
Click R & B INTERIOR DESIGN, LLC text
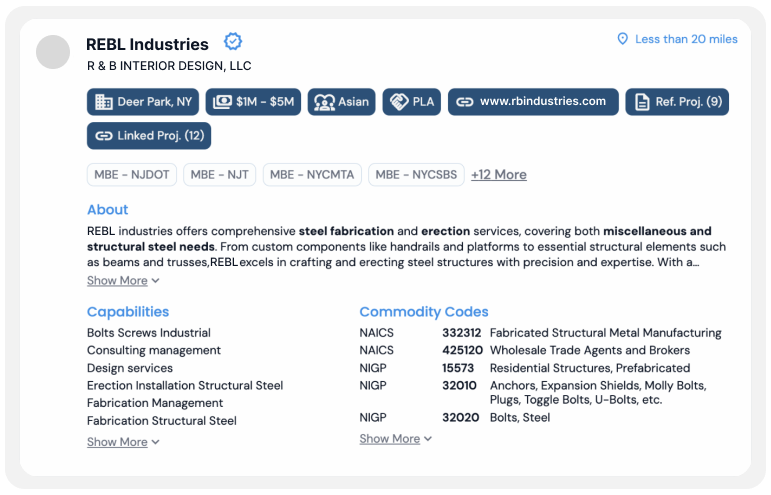[x=169, y=66]
